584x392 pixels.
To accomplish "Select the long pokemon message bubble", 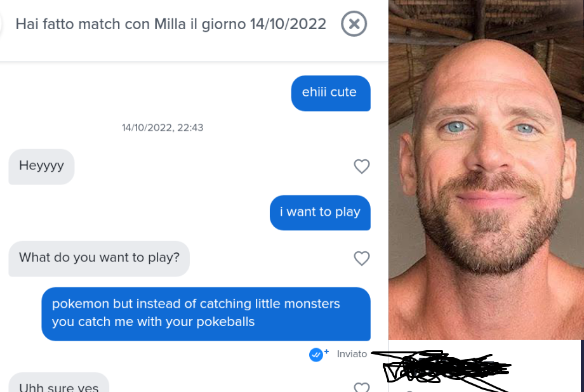I will pos(206,314).
